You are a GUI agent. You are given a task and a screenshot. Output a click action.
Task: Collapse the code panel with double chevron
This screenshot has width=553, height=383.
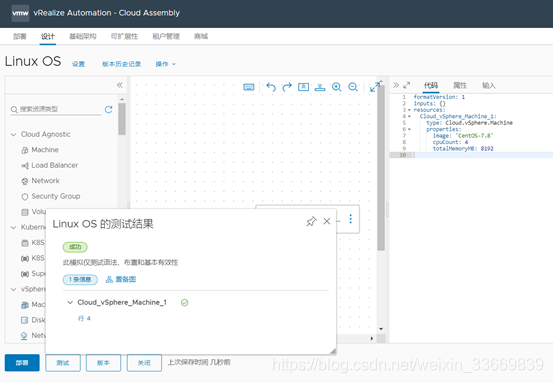[x=396, y=85]
